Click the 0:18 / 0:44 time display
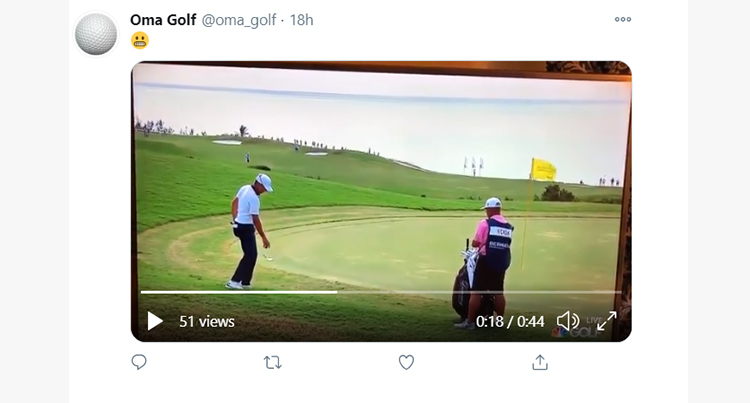 (510, 321)
